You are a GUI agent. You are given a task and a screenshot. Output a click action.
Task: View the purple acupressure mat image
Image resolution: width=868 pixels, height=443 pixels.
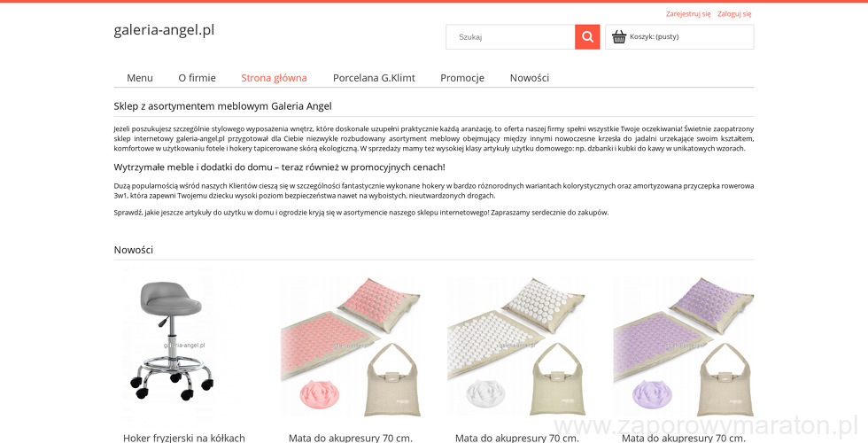[683, 345]
